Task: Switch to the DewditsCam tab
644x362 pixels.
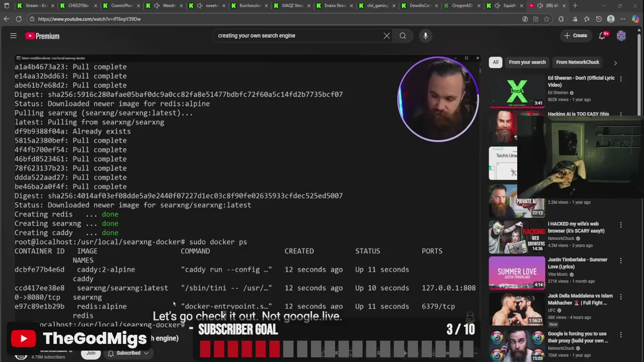Action: (419, 6)
